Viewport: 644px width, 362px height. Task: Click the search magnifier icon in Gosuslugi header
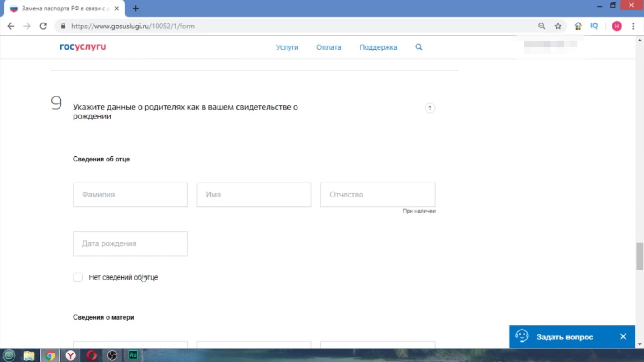419,47
